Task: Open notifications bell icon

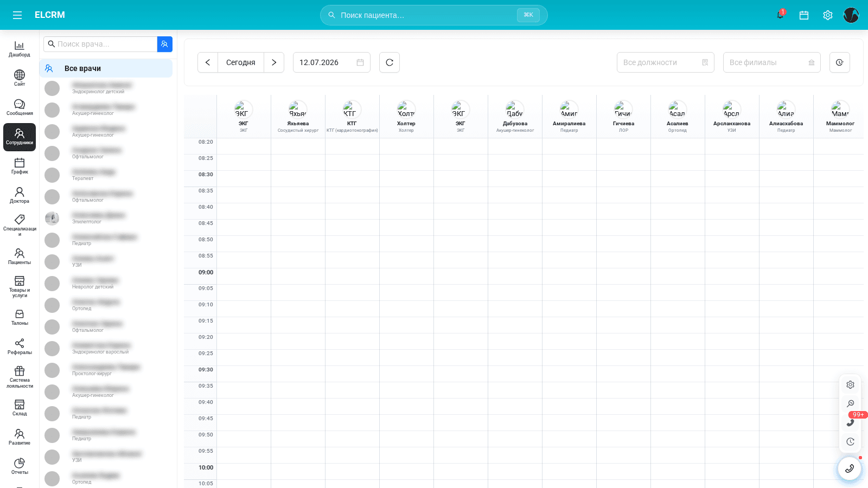Action: point(780,15)
